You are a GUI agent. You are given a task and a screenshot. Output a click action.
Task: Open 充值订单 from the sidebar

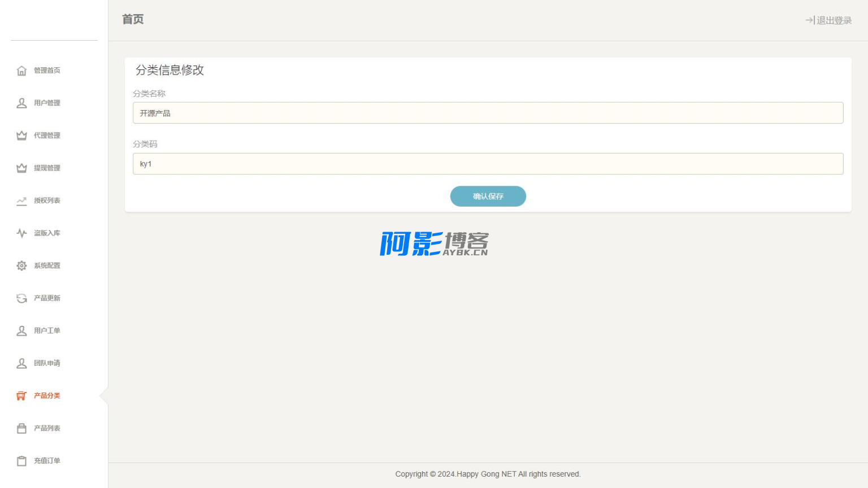(46, 461)
